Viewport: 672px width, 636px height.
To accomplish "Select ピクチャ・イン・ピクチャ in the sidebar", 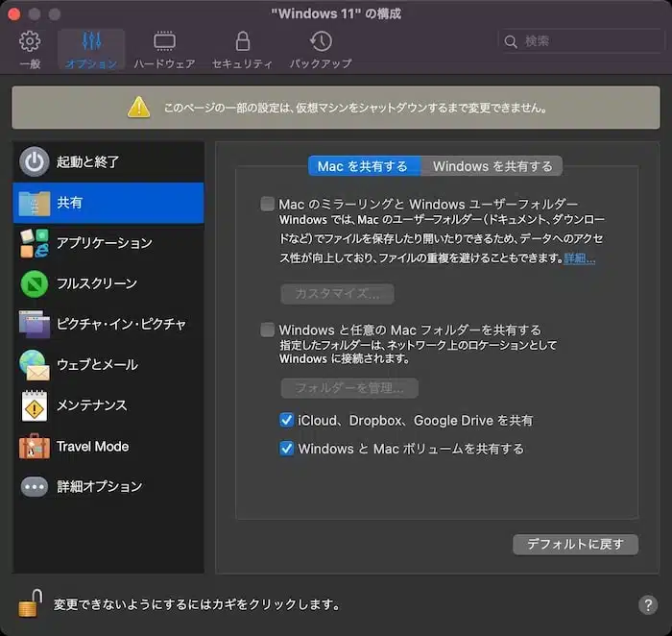I will [x=108, y=324].
